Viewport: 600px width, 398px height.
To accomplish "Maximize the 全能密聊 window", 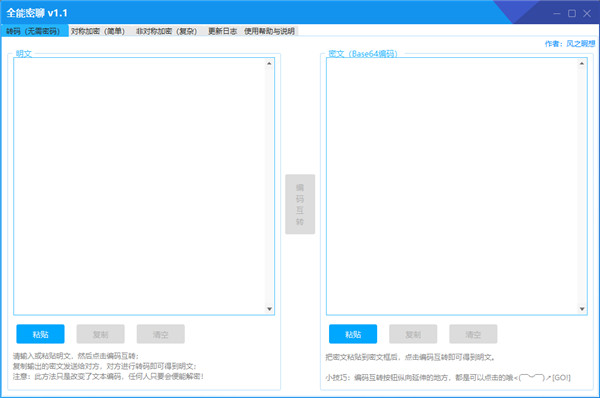I will [x=572, y=13].
